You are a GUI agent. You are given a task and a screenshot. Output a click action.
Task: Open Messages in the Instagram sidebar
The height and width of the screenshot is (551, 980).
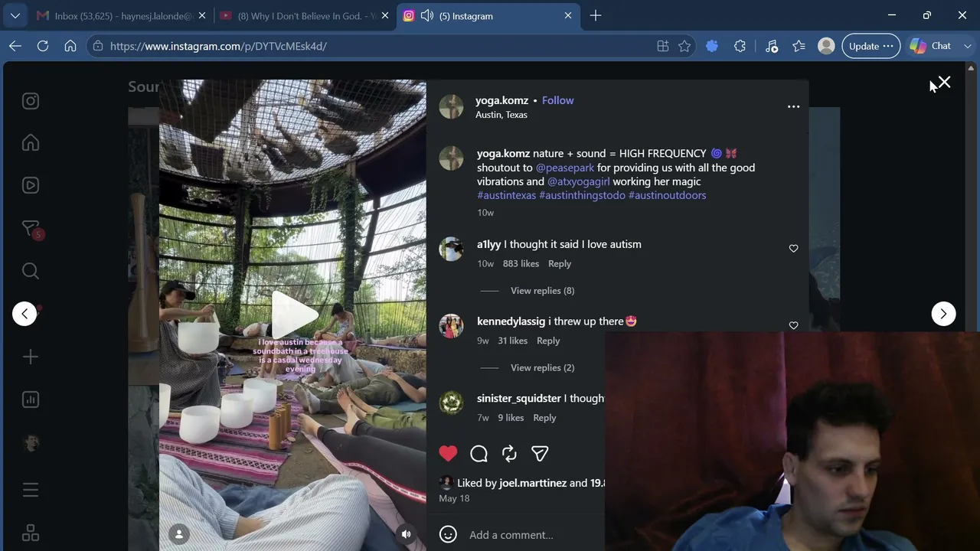pyautogui.click(x=31, y=229)
